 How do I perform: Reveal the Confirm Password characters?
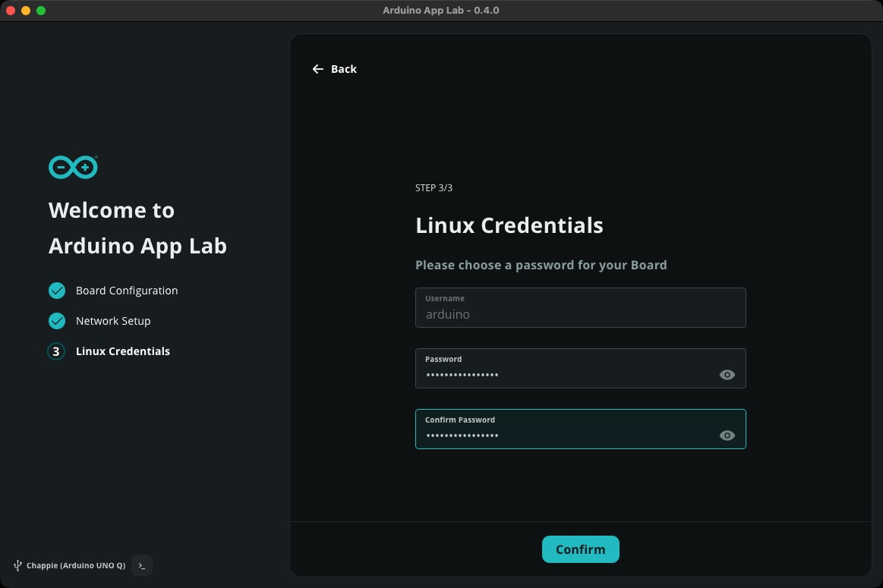point(727,435)
